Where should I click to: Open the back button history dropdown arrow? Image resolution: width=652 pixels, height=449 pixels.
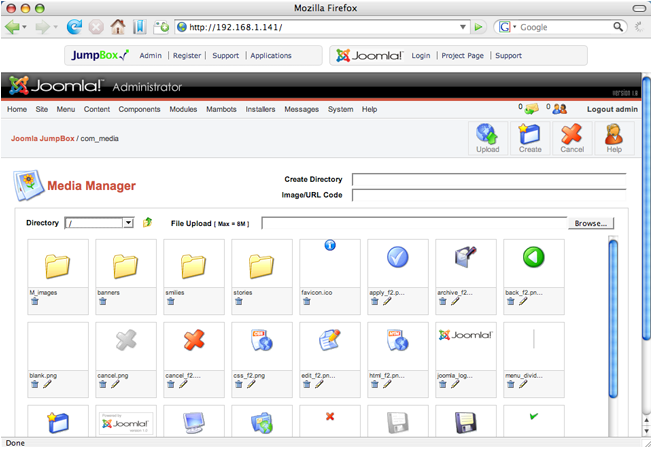25,27
